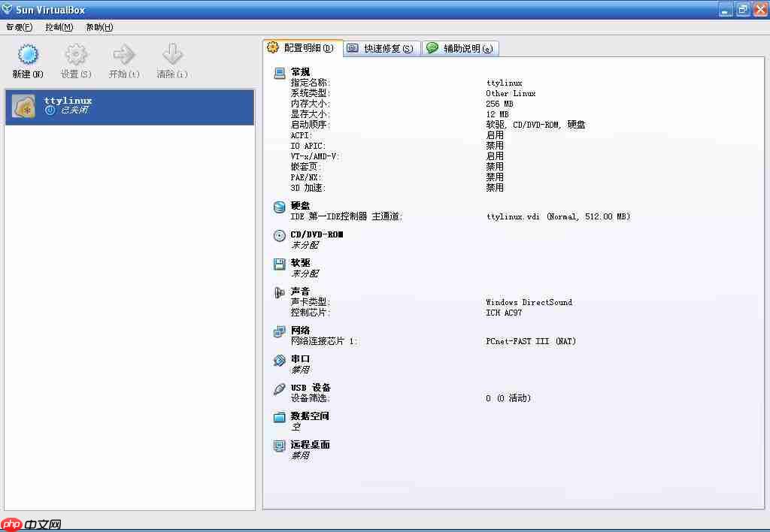Click the 软驱 (Floppy) section icon
Viewport: 770px width, 532px height.
click(279, 264)
